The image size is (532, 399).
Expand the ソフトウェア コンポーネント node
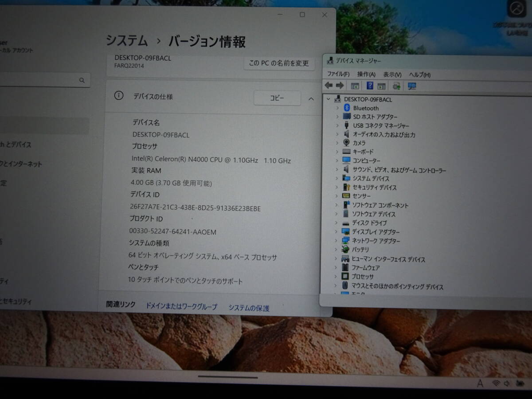[x=336, y=205]
